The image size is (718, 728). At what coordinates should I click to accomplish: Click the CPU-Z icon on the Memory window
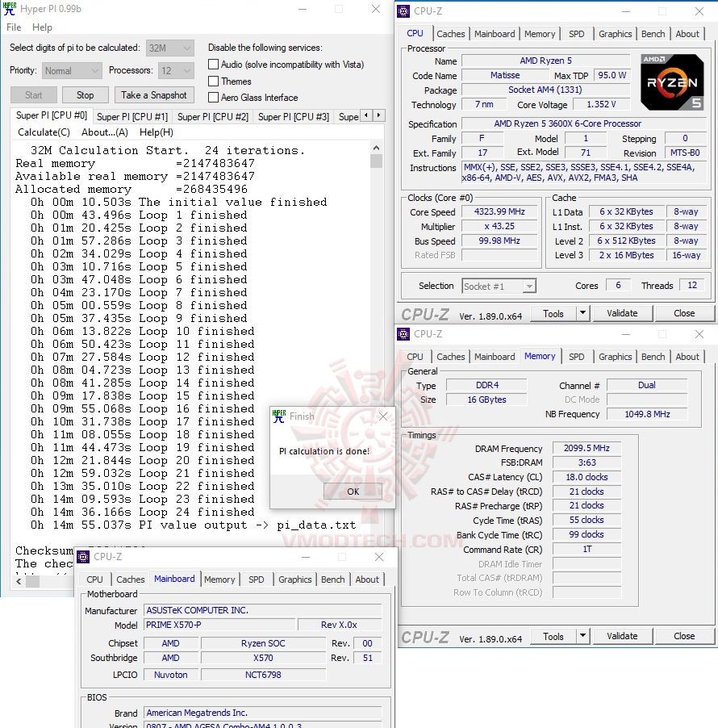tap(403, 333)
